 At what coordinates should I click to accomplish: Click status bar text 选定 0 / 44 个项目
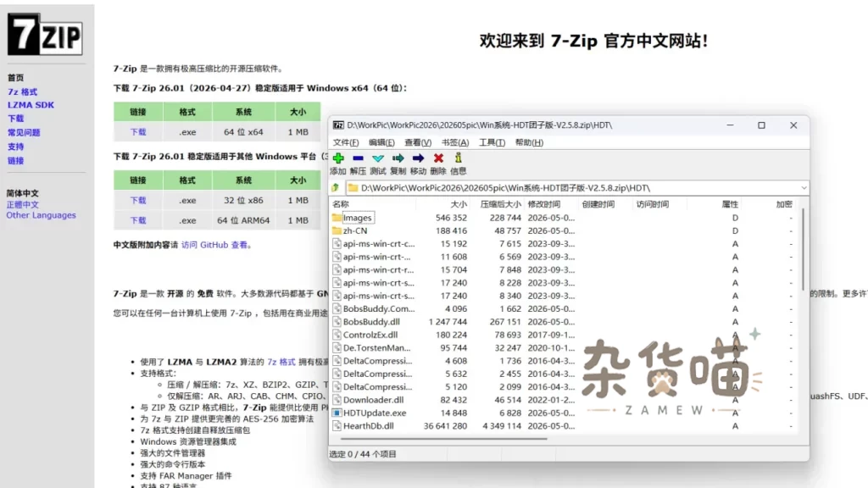363,454
